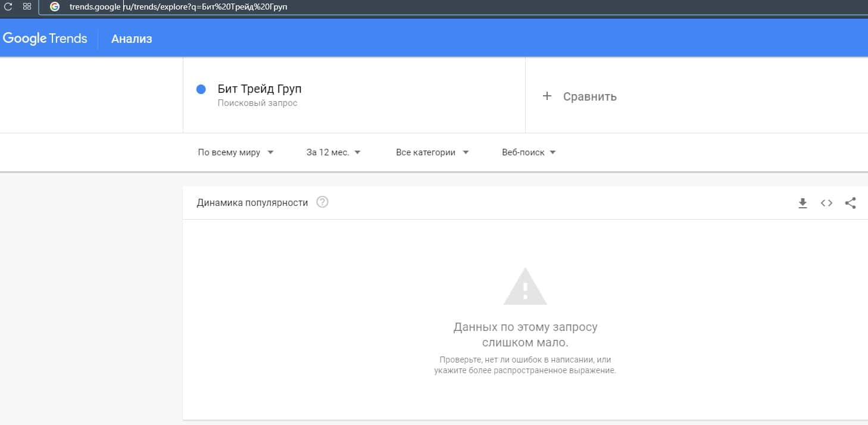Open the embed code icon
The width and height of the screenshot is (868, 425).
(x=826, y=203)
